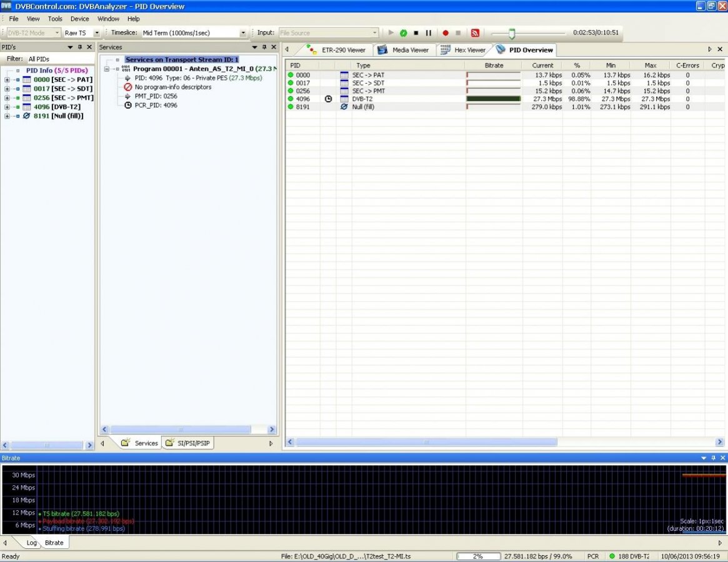This screenshot has height=562, width=728.
Task: Pause the transport stream playback
Action: (429, 33)
